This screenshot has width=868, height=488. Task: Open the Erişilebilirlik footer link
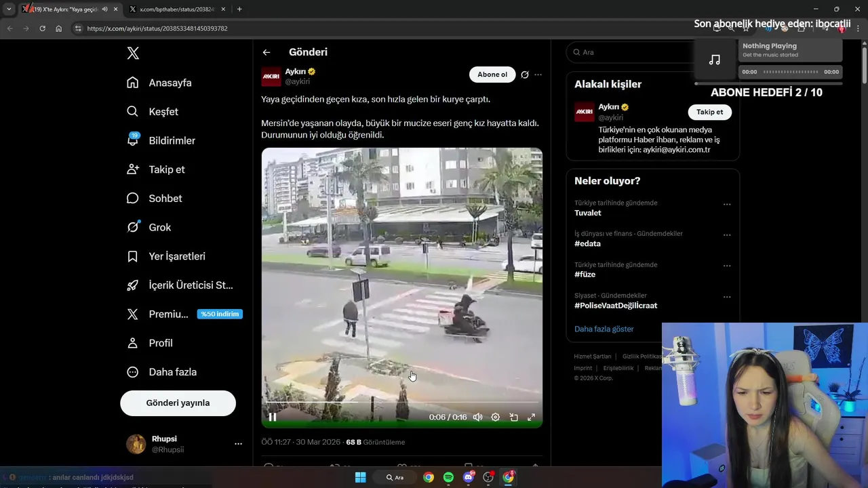click(x=618, y=368)
